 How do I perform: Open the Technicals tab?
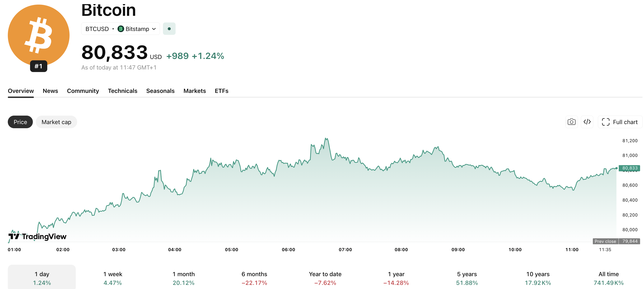click(x=123, y=91)
